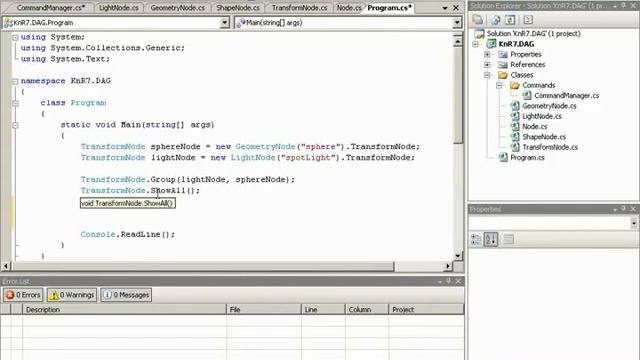This screenshot has height=360, width=640.
Task: Close the current editor document
Action: coord(456,8)
